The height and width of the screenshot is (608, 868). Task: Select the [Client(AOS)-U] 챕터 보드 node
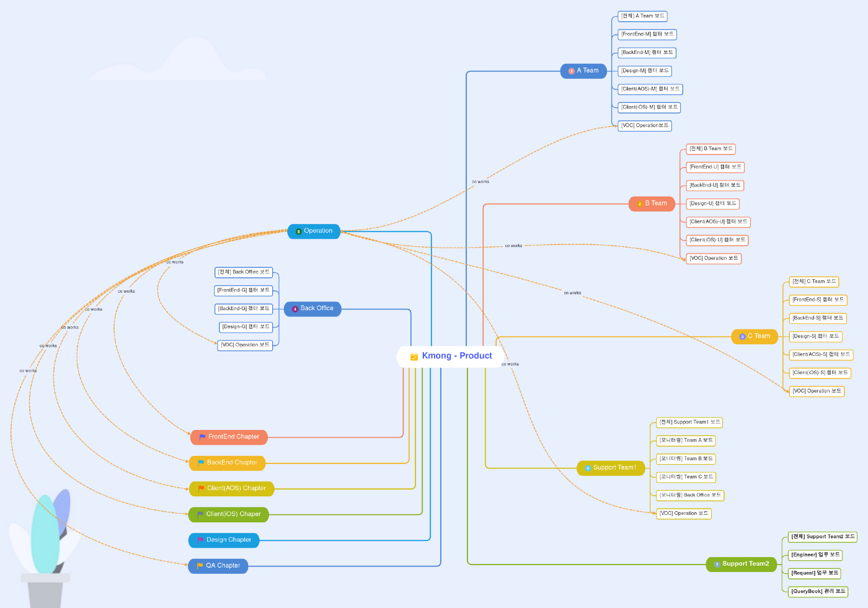point(719,222)
